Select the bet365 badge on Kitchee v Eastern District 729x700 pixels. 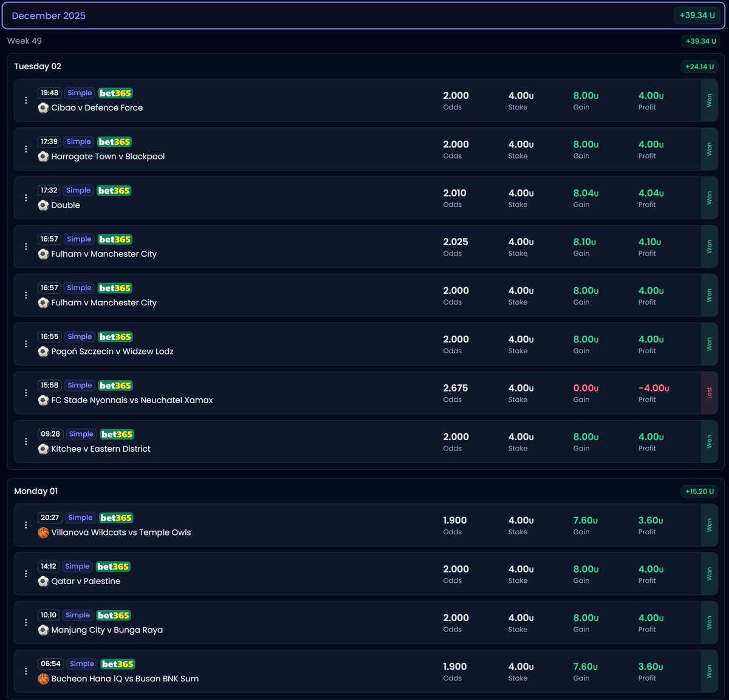coord(117,434)
